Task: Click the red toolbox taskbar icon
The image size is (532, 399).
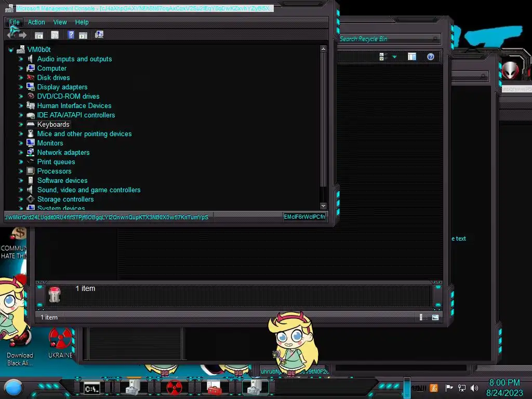Action: [x=214, y=388]
